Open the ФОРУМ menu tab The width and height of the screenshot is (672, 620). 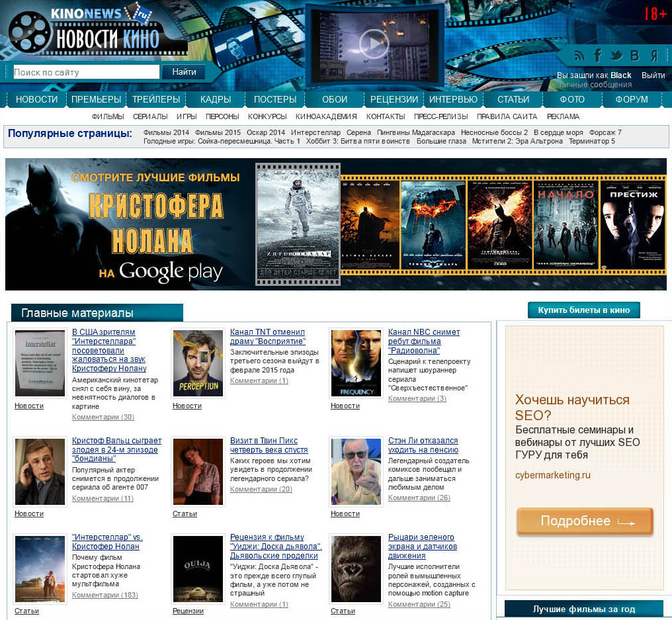632,99
